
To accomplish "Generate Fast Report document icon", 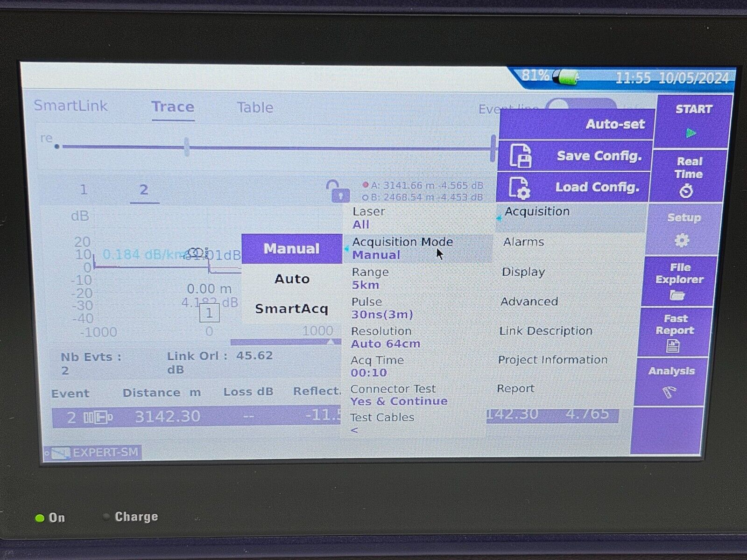I will [x=673, y=346].
